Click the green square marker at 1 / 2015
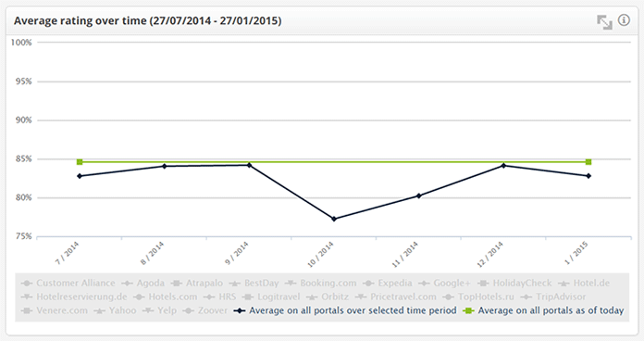 click(588, 162)
